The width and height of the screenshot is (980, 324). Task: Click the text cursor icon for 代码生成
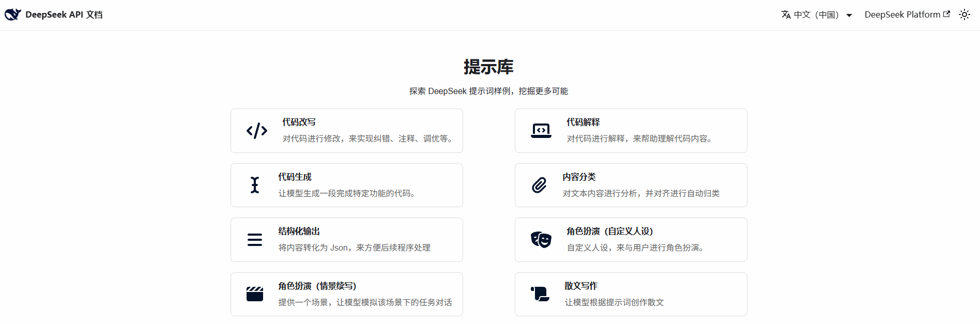(255, 185)
